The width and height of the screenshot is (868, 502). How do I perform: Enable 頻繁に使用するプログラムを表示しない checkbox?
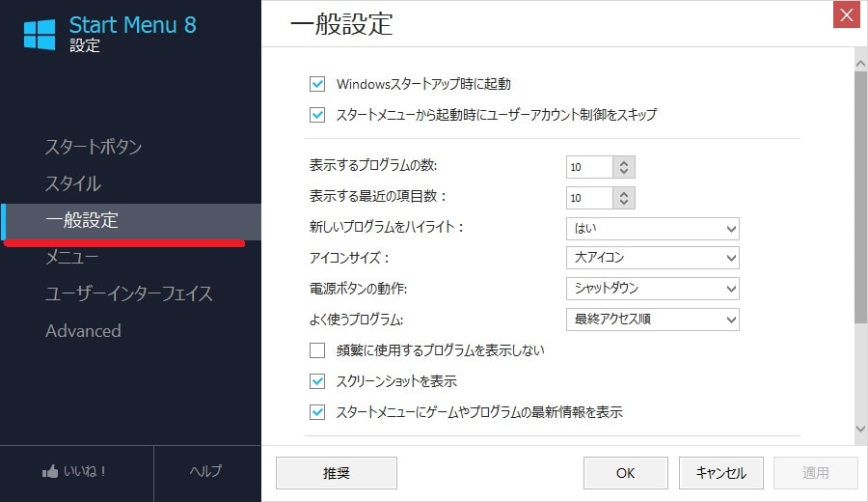(x=317, y=350)
